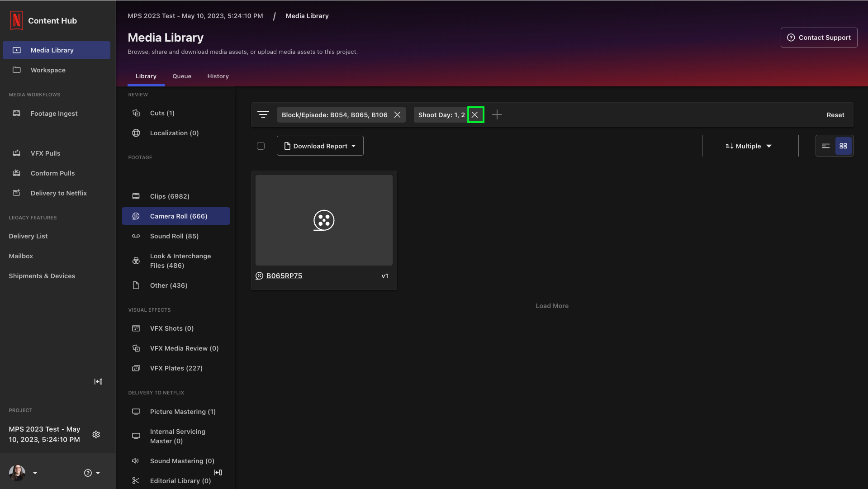Click Load More
This screenshot has height=489, width=868.
552,306
